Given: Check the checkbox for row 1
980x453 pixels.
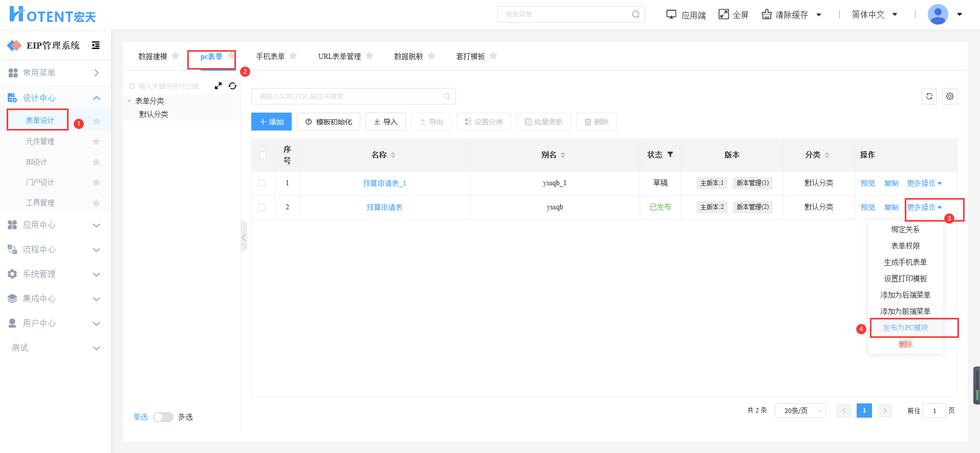Looking at the screenshot, I should tap(262, 183).
